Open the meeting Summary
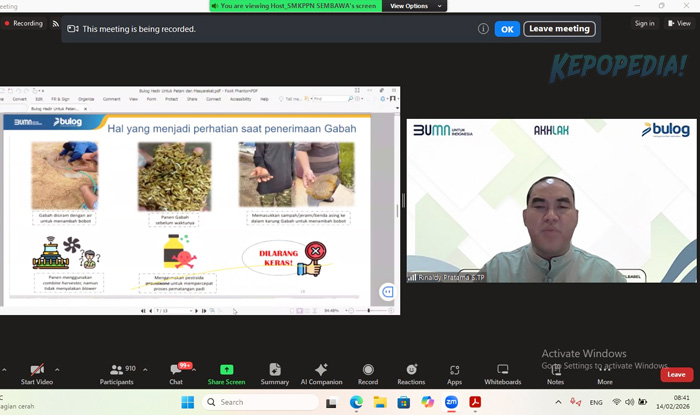 [x=274, y=370]
